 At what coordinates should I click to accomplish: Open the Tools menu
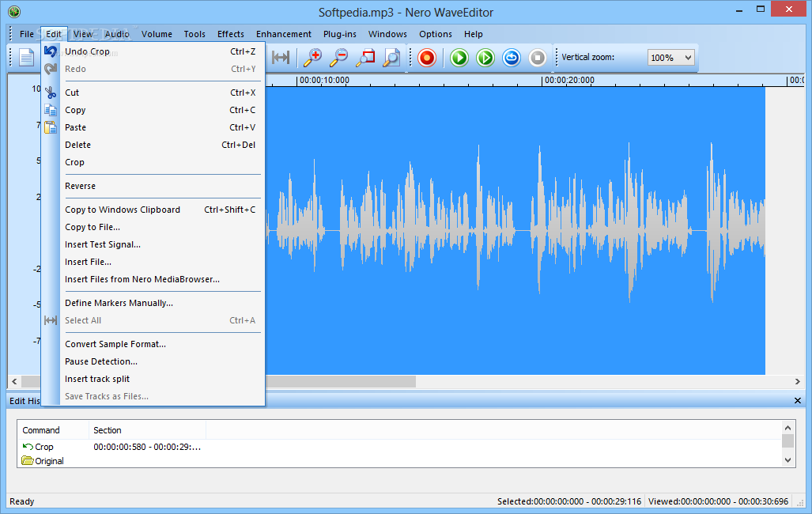pos(195,34)
